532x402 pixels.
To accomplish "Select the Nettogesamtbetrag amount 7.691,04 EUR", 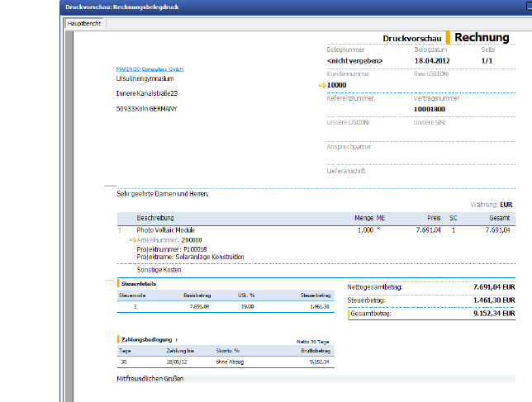I will (494, 287).
